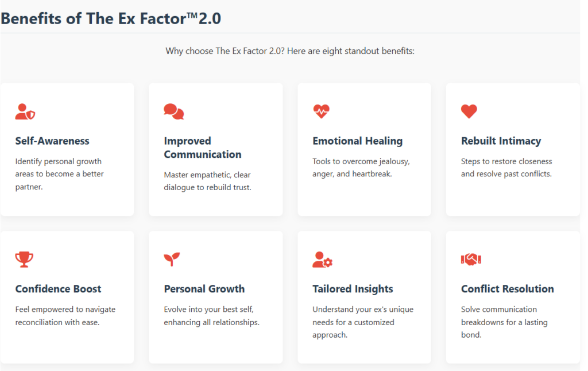
Task: Click the Conflict Resolution heading
Action: coord(507,289)
